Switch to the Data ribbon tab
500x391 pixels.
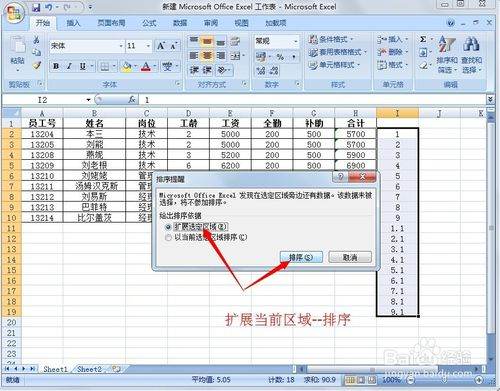click(x=180, y=23)
